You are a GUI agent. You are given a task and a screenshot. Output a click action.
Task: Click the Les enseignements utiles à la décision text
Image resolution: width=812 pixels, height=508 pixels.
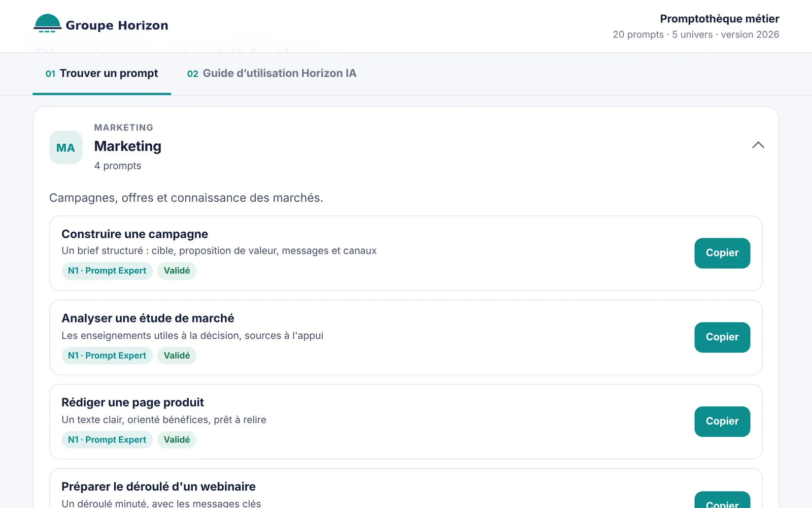click(192, 335)
